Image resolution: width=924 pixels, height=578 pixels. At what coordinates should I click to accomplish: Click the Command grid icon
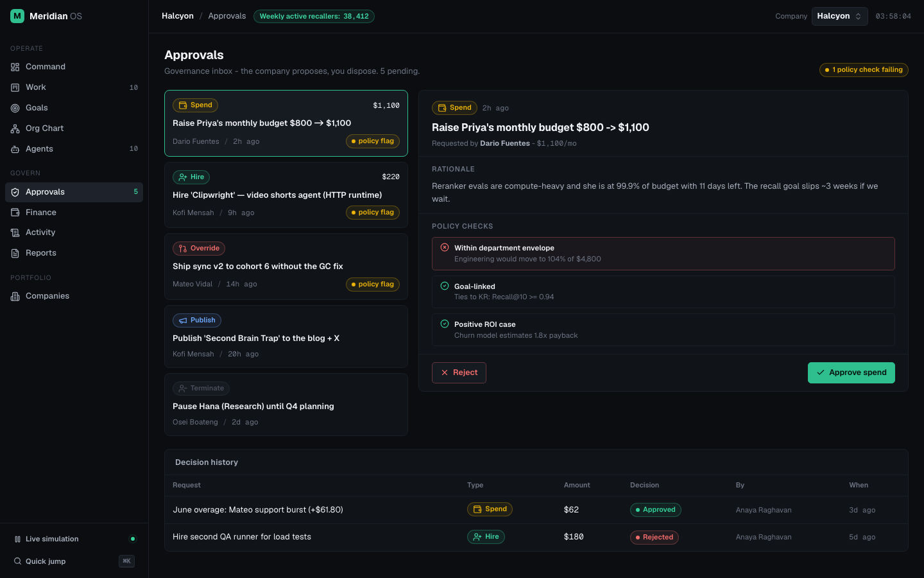(15, 67)
